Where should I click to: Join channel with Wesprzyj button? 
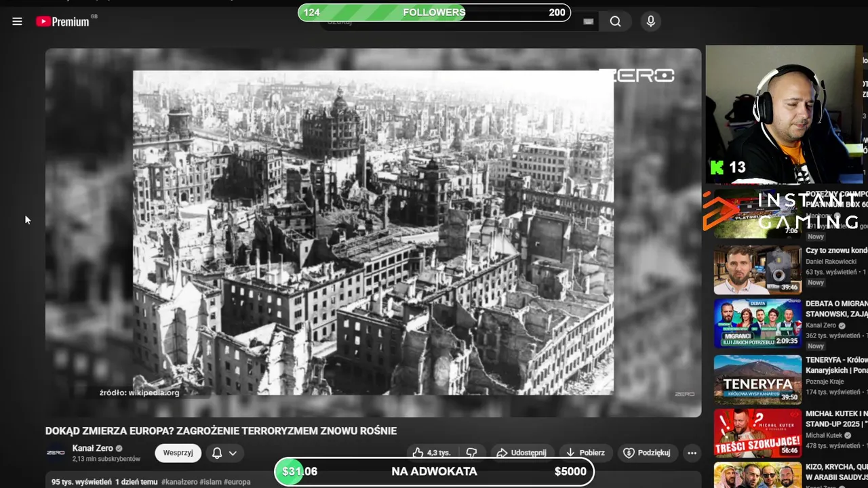(178, 453)
